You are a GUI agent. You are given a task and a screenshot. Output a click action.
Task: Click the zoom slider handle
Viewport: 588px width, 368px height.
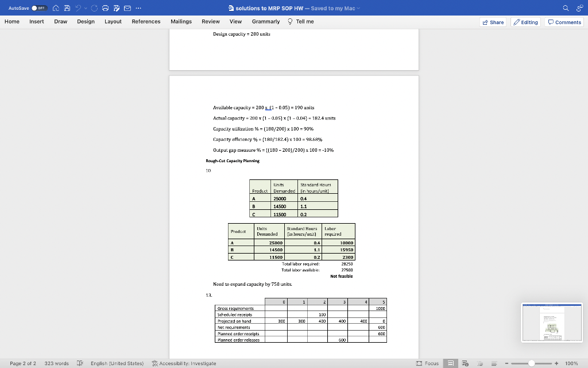[x=531, y=363]
